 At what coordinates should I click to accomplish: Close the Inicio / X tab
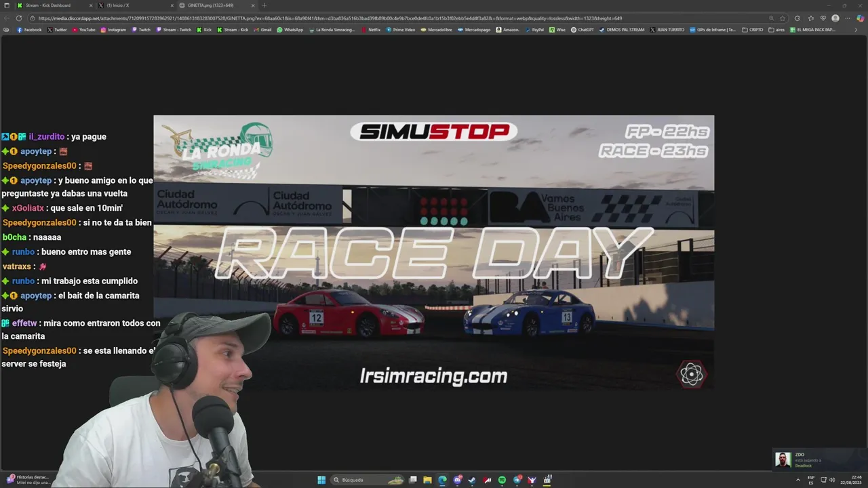(172, 5)
